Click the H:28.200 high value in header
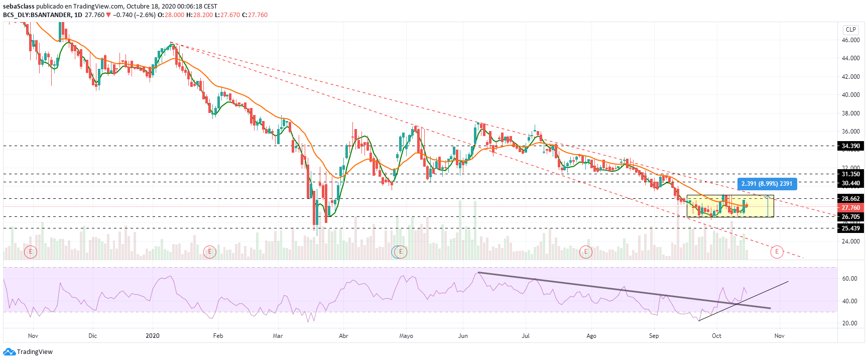 pyautogui.click(x=199, y=15)
